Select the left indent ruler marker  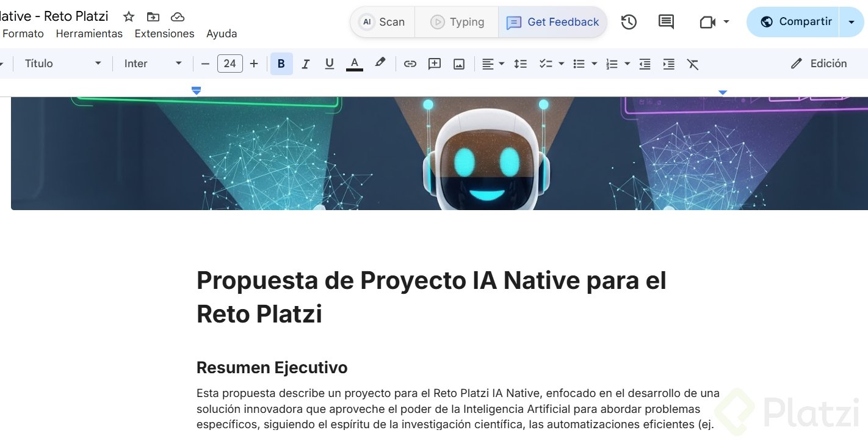[x=196, y=90]
